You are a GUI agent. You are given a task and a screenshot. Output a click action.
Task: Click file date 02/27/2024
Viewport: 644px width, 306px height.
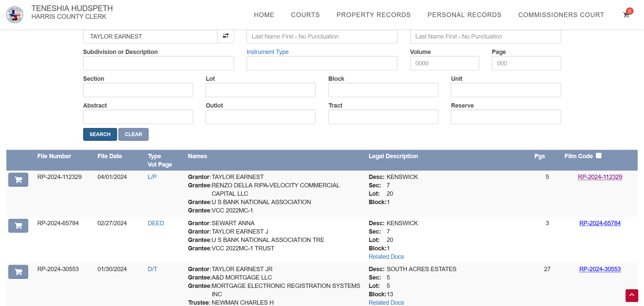[x=112, y=223]
